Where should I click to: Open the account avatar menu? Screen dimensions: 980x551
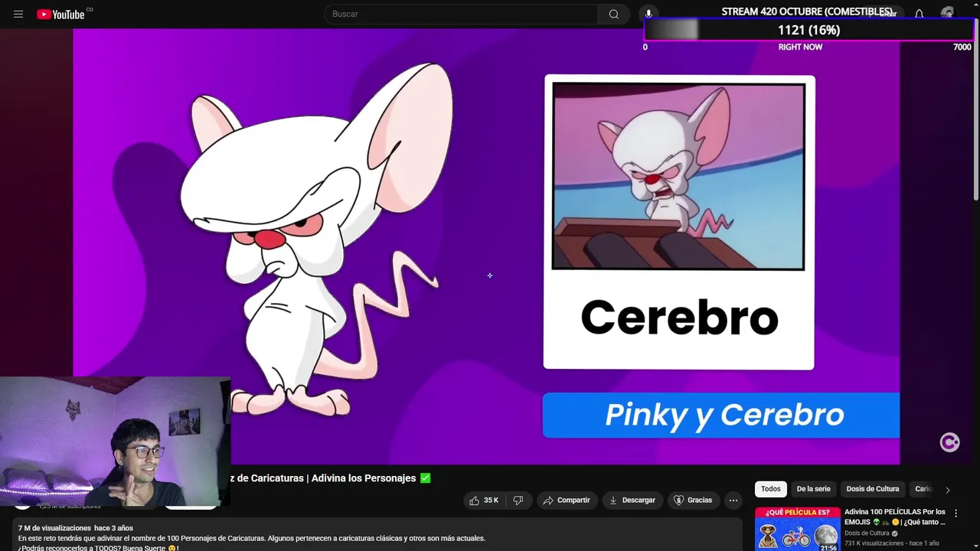(948, 14)
